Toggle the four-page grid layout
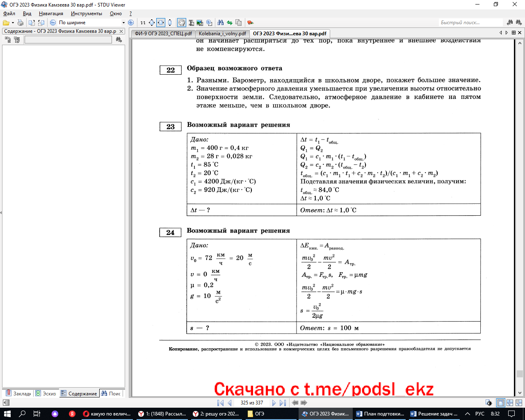The height and width of the screenshot is (420, 525). coord(510,403)
